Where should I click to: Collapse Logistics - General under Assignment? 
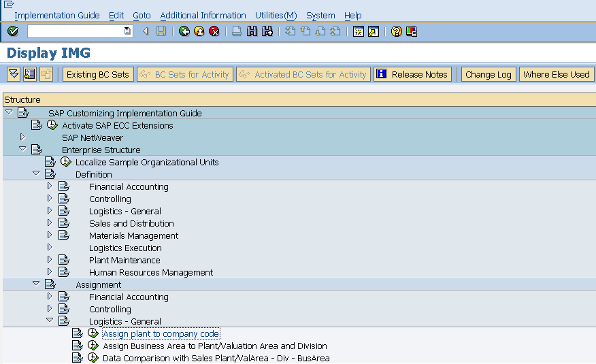coord(50,320)
